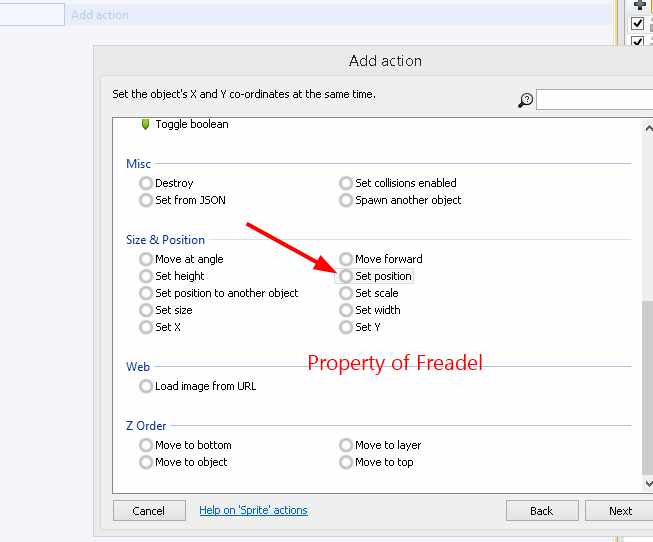
Task: Click the Next button
Action: click(620, 511)
